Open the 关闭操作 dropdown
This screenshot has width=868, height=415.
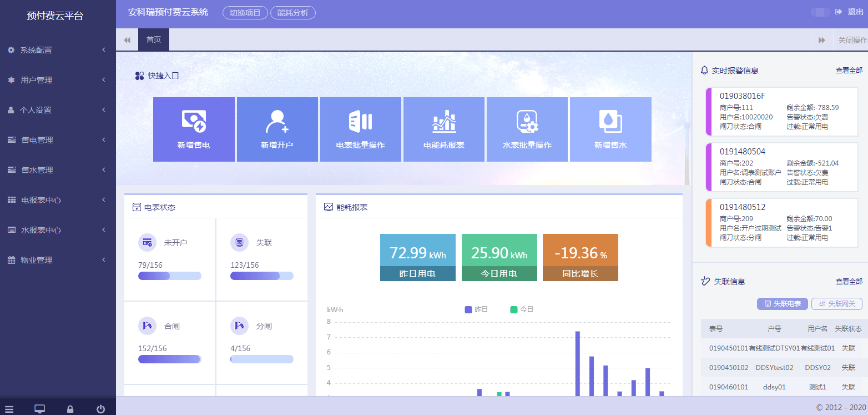pos(851,40)
